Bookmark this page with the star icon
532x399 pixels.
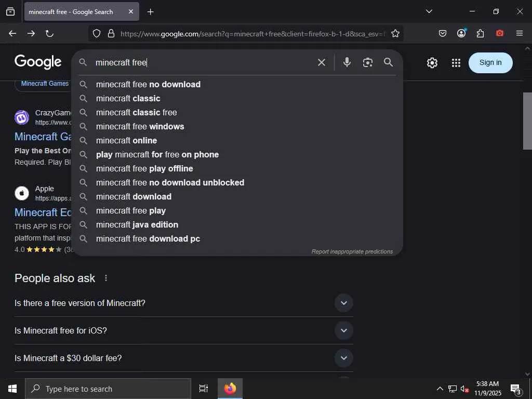[395, 33]
